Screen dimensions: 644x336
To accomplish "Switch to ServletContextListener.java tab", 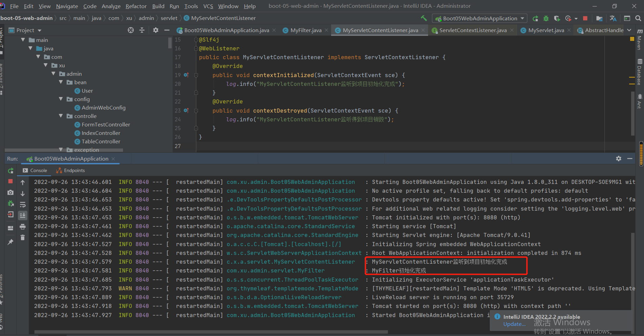I will (x=473, y=30).
